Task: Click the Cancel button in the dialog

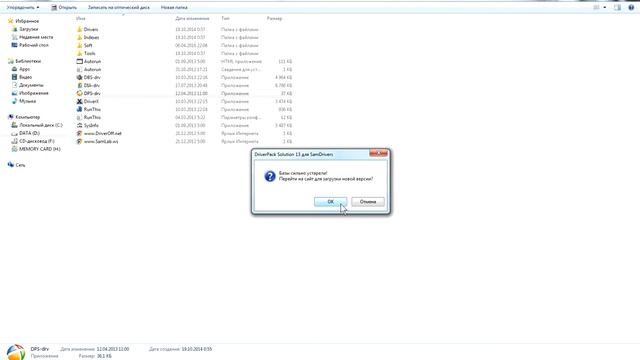Action: [x=368, y=202]
